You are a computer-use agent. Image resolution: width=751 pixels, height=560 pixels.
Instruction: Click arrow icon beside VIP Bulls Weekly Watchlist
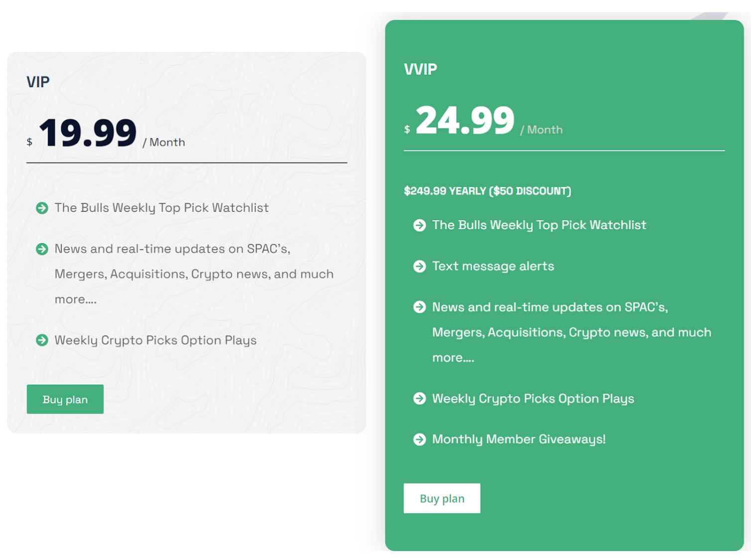[42, 208]
